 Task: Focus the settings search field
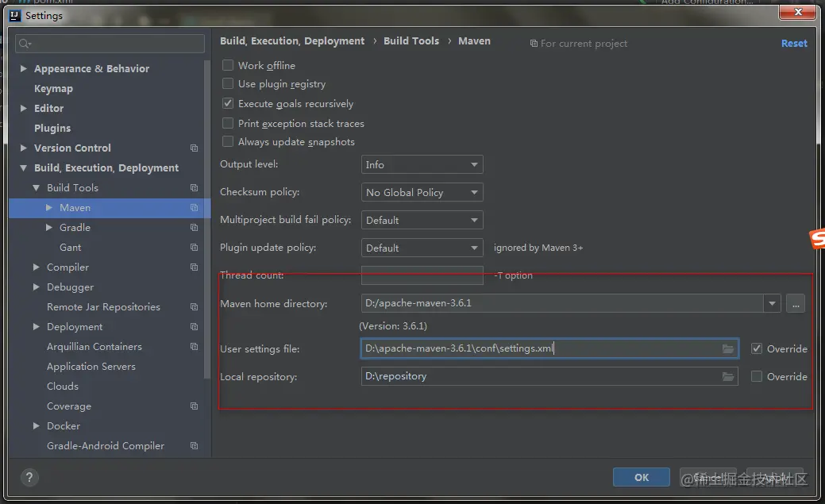(x=110, y=44)
